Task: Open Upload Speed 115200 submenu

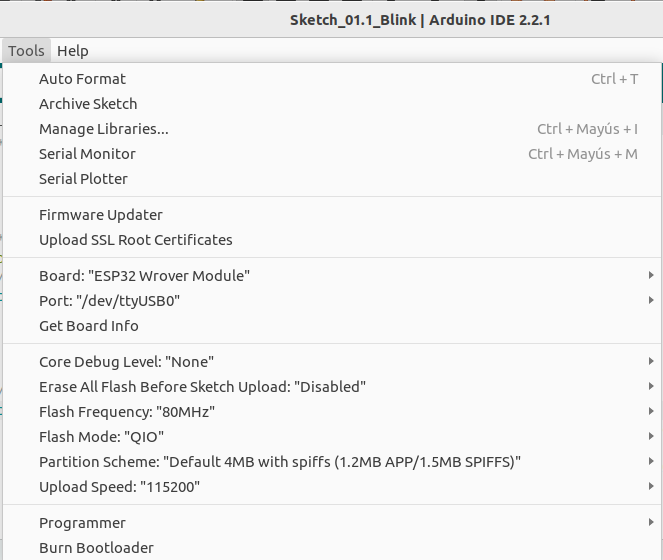Action: [119, 487]
